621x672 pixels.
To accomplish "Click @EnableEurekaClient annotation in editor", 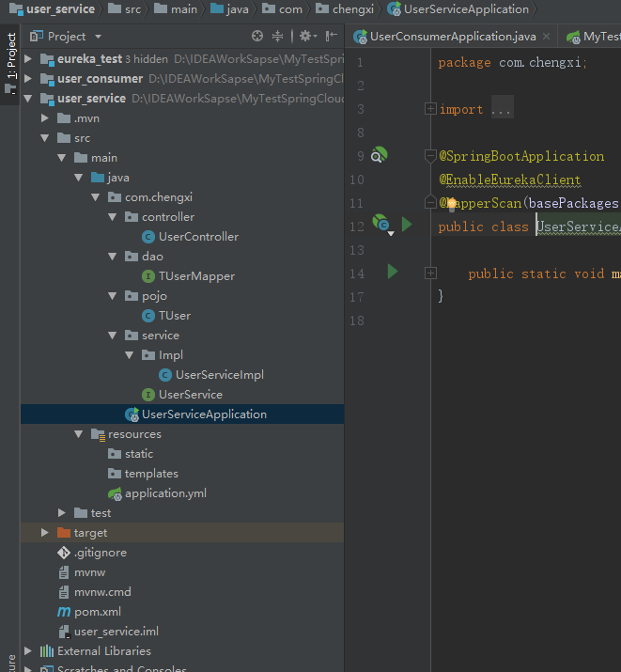I will tap(509, 180).
